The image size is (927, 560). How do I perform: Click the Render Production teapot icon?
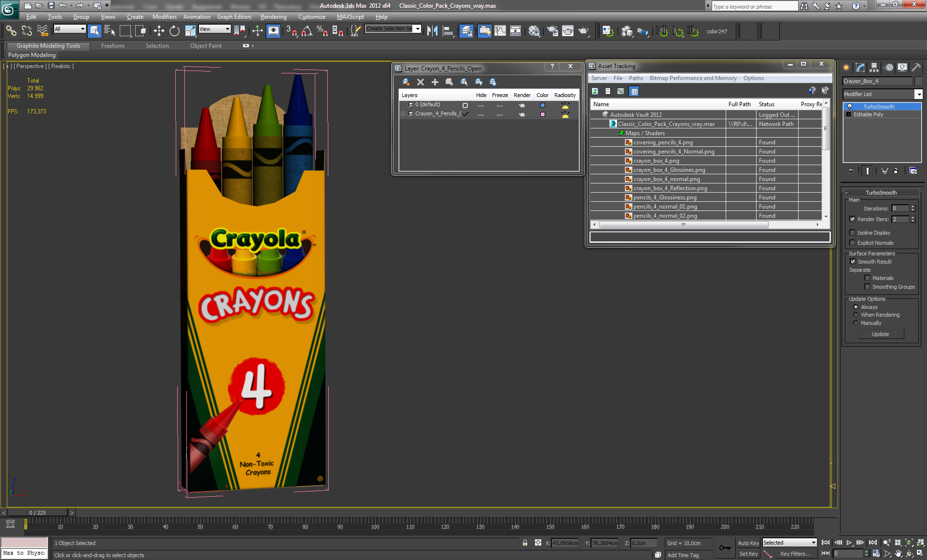pyautogui.click(x=584, y=31)
